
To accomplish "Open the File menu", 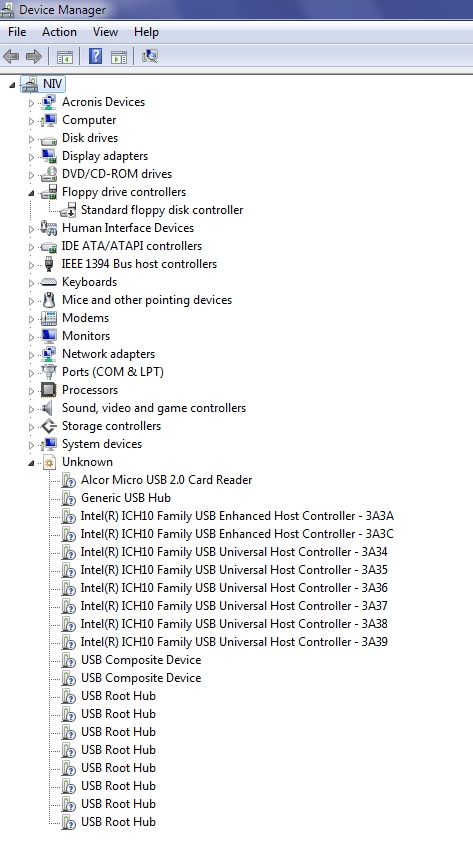I will click(x=17, y=32).
